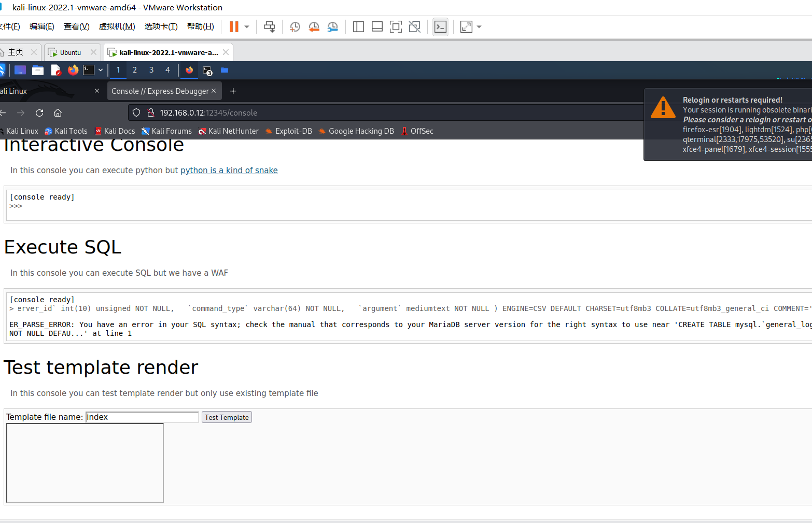Send Ctrl+Alt+Del to the VM
Image resolution: width=812 pixels, height=523 pixels.
coord(269,27)
